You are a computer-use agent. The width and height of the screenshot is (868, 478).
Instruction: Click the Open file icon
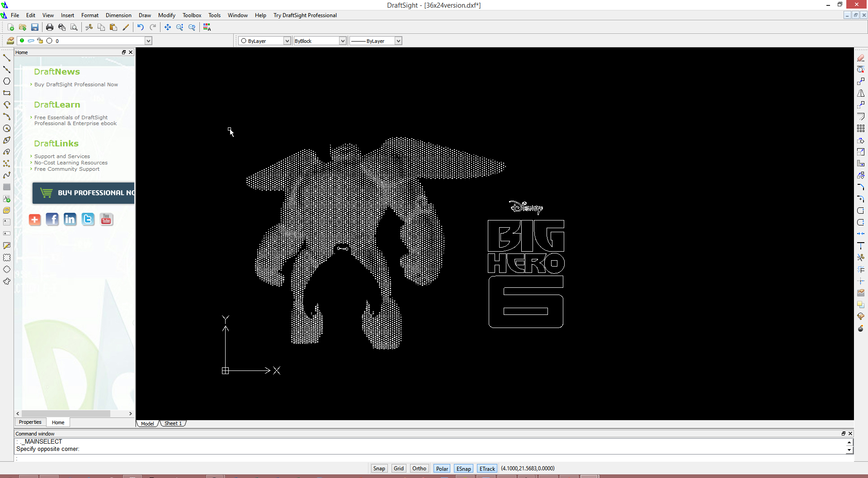tap(23, 27)
